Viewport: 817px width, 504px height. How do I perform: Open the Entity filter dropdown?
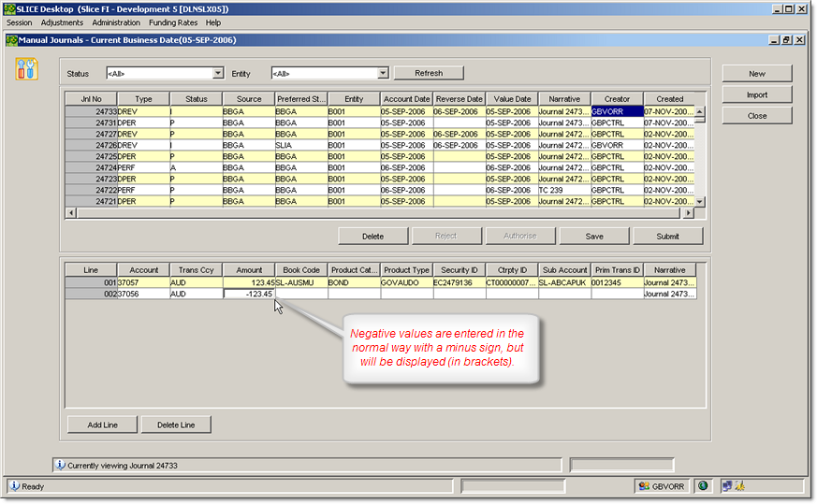tap(383, 73)
